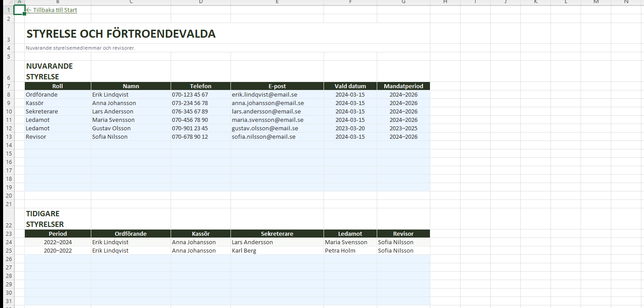
Task: Click the "Tillbaka till Start" link
Action: [52, 10]
